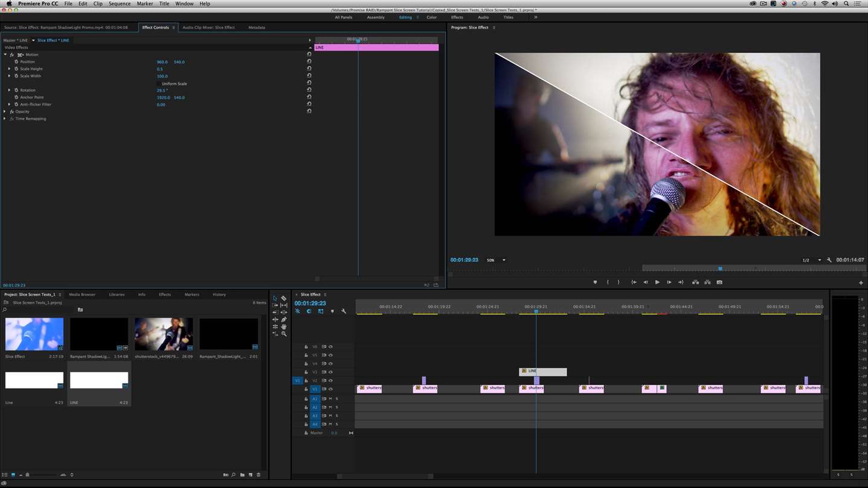The image size is (868, 488).
Task: Select the Razor tool in tools panel
Action: [284, 298]
